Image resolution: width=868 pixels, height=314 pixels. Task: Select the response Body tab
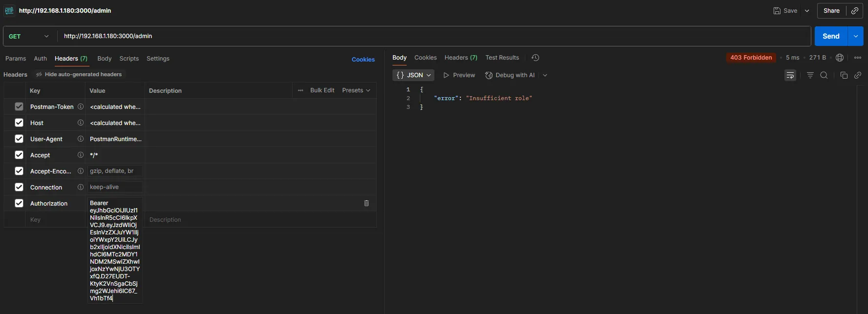point(399,58)
